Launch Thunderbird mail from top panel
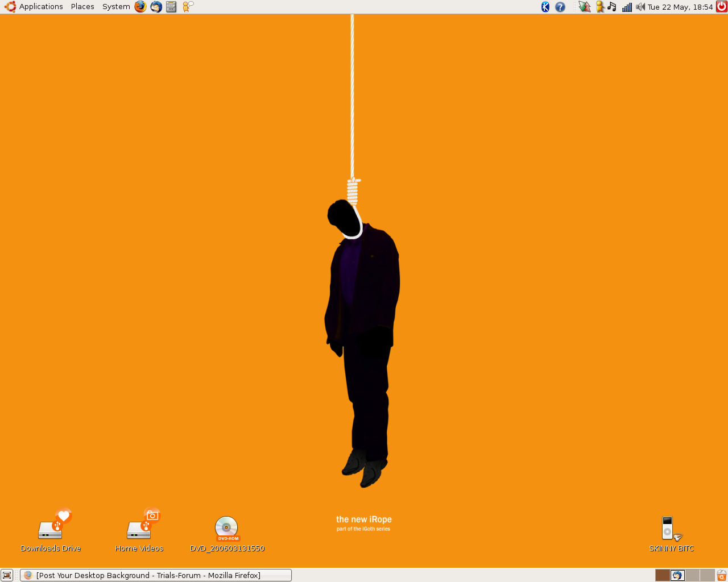728x582 pixels. [x=156, y=7]
